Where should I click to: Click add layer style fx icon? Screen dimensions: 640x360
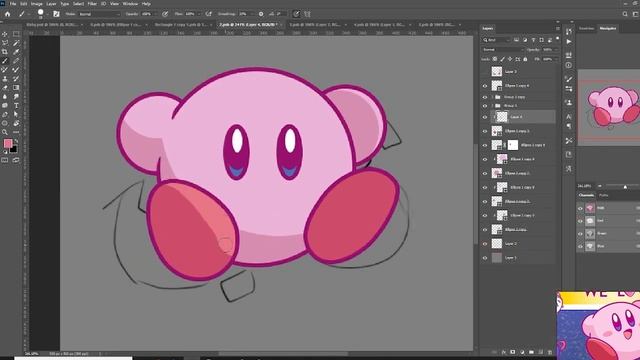pyautogui.click(x=504, y=352)
